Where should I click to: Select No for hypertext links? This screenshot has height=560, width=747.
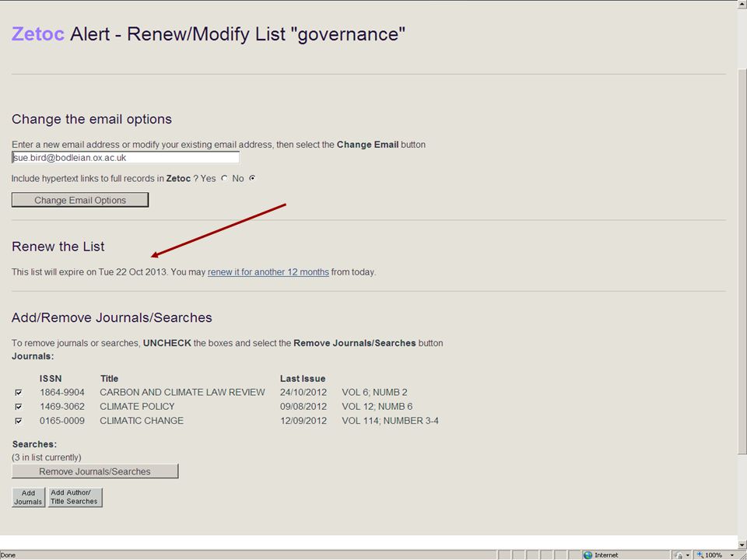pos(252,178)
